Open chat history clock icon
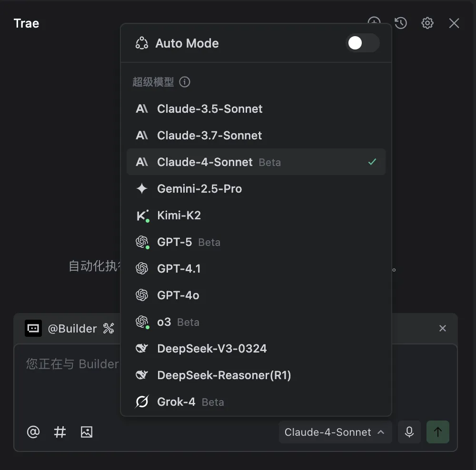 401,23
